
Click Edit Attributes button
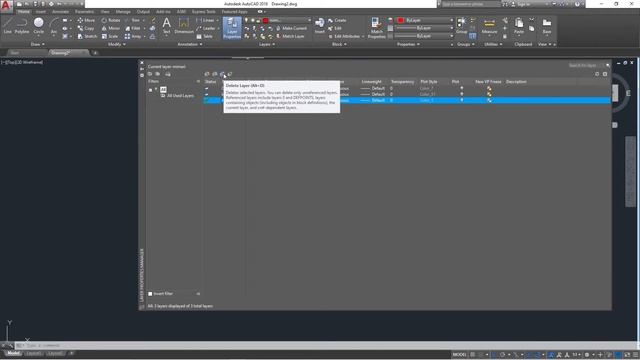[344, 36]
